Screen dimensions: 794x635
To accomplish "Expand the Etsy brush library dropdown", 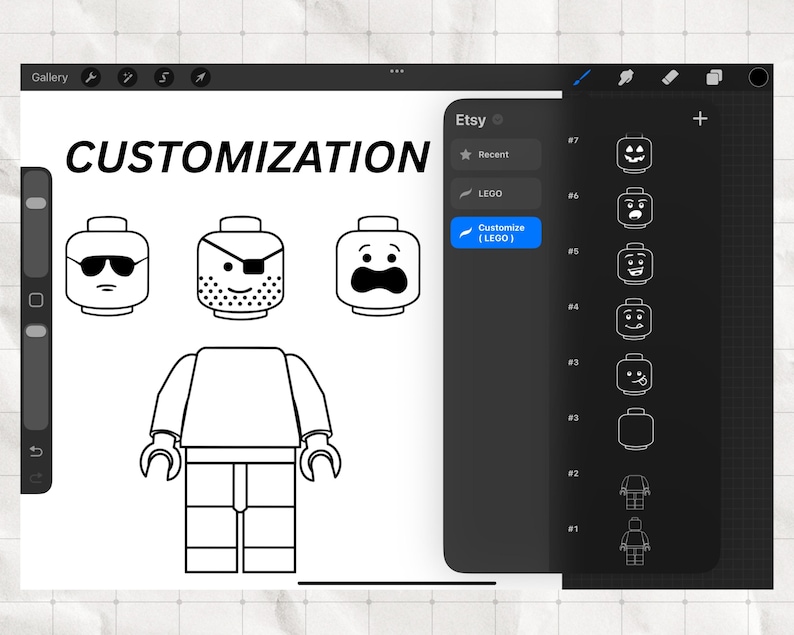I will (x=498, y=120).
